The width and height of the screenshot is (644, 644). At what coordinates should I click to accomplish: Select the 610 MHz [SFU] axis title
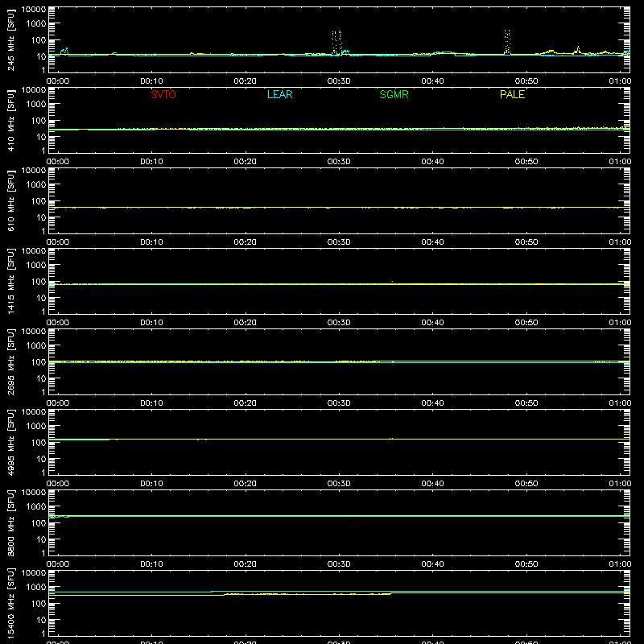(x=11, y=201)
